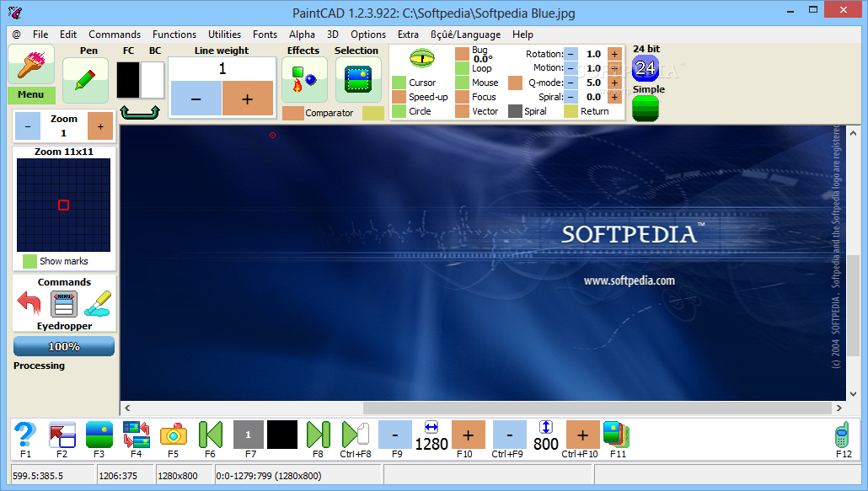Decrease image height with Ctrl+F9 minus
This screenshot has width=868, height=491.
[x=509, y=435]
